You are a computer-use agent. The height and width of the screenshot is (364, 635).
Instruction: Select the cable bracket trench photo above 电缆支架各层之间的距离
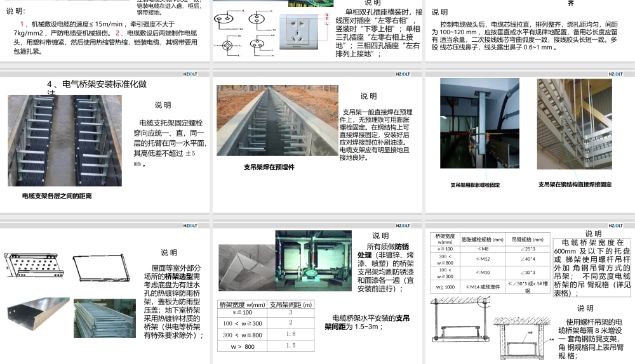pyautogui.click(x=65, y=141)
